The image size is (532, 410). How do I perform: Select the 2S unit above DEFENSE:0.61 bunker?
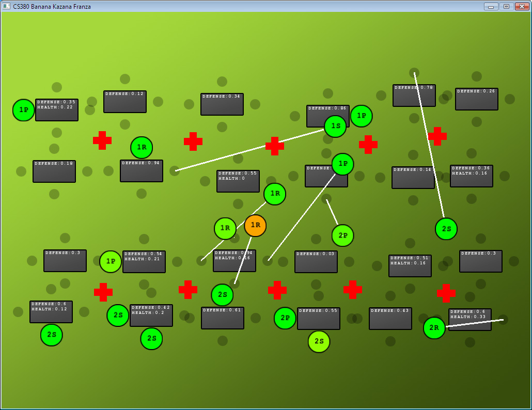click(222, 295)
